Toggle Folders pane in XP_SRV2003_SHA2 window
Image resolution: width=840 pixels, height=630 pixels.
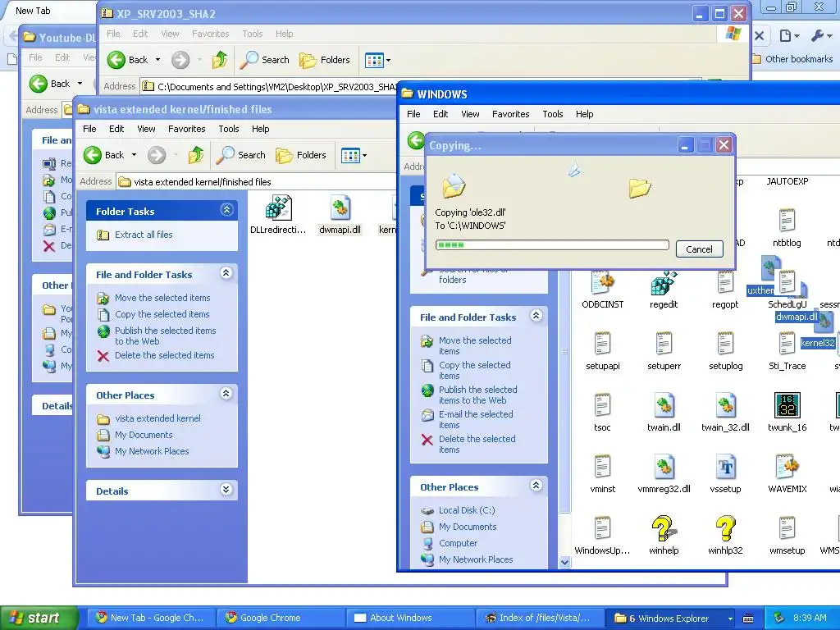(325, 60)
